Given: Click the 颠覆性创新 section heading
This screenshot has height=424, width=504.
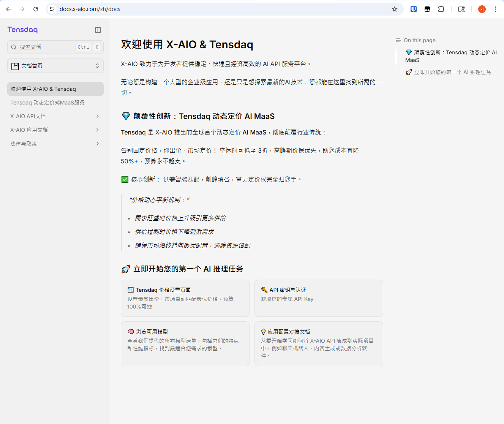Looking at the screenshot, I should pyautogui.click(x=198, y=116).
